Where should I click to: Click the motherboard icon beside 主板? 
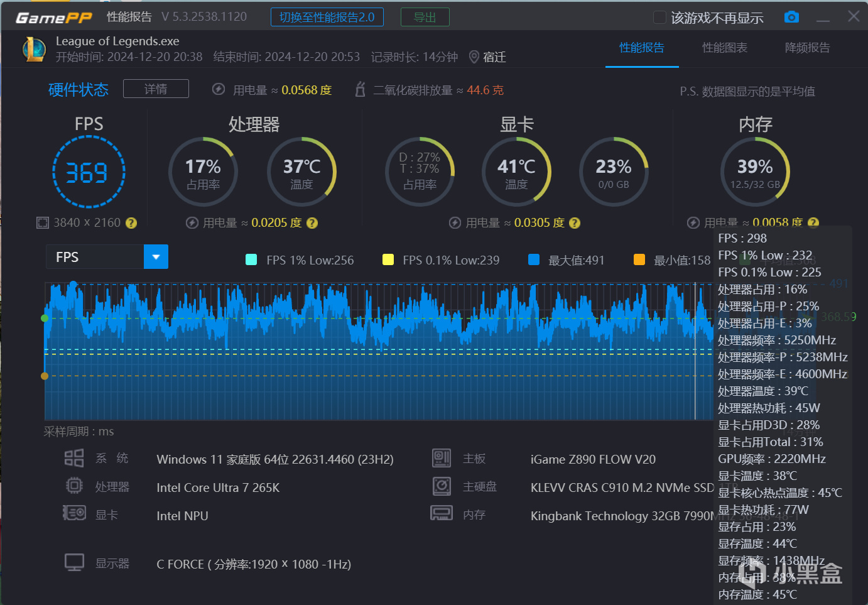[442, 458]
